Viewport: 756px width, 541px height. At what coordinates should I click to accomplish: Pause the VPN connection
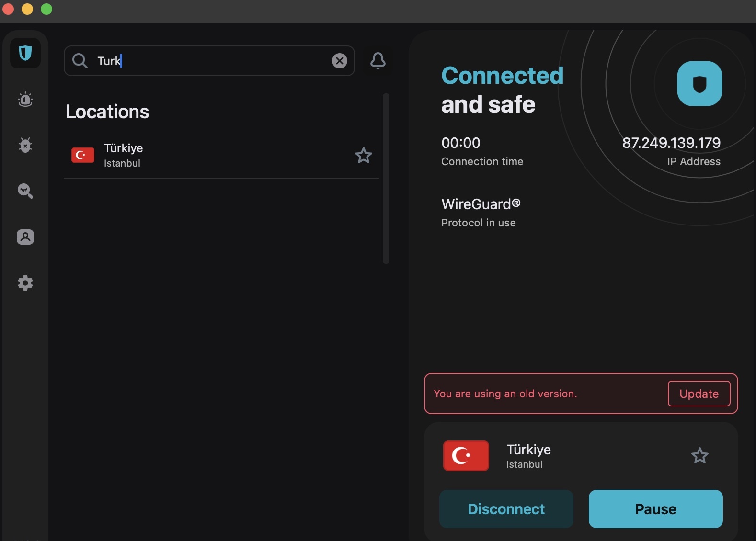point(656,509)
